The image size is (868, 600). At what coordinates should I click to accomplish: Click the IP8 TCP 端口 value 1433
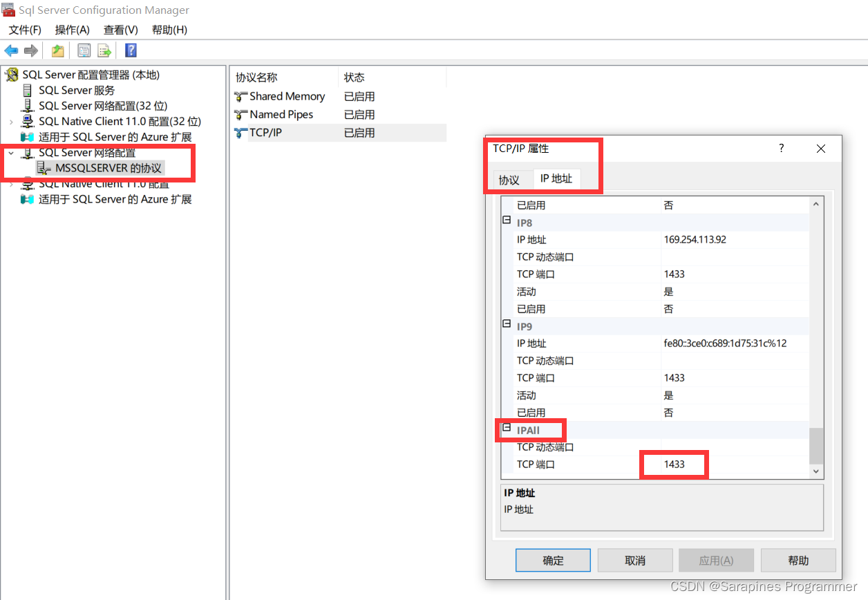coord(674,274)
